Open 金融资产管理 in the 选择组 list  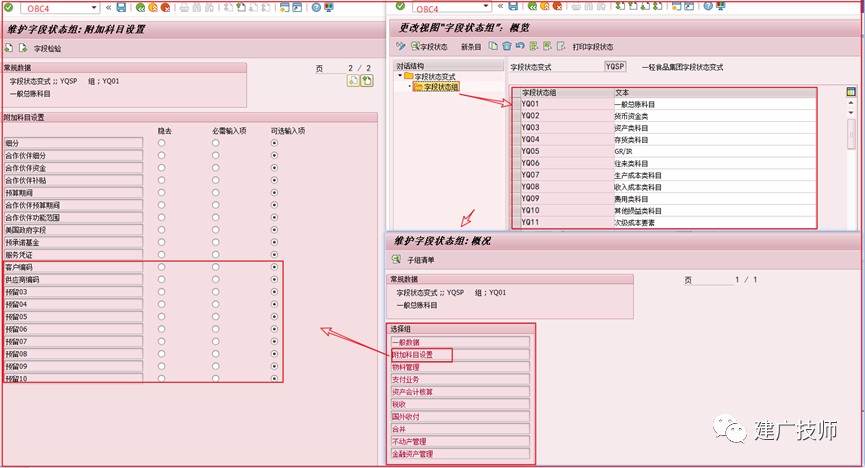[460, 454]
